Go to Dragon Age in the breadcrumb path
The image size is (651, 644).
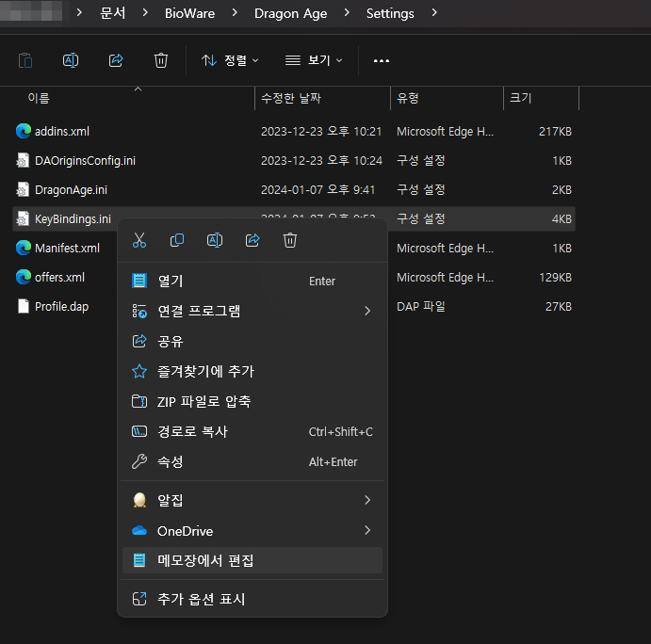(x=290, y=13)
